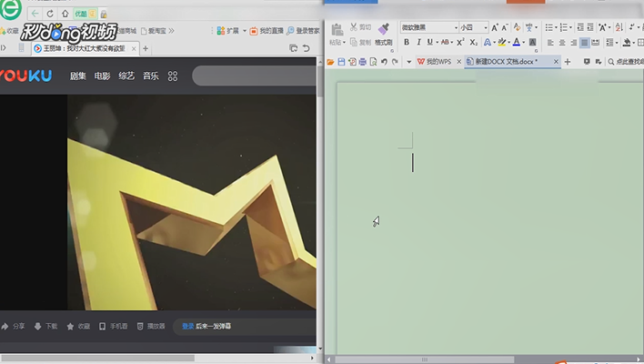Click 登录管家 in browser toolbar

tap(303, 30)
